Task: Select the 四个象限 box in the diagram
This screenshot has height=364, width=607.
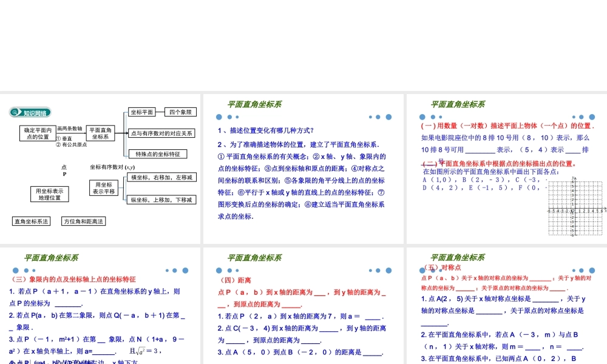Action: (x=182, y=112)
